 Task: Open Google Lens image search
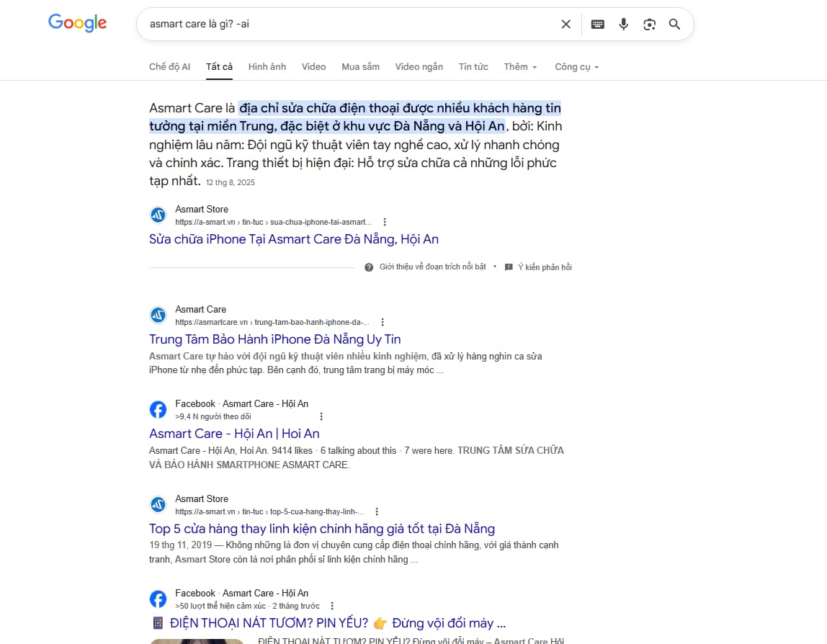649,24
